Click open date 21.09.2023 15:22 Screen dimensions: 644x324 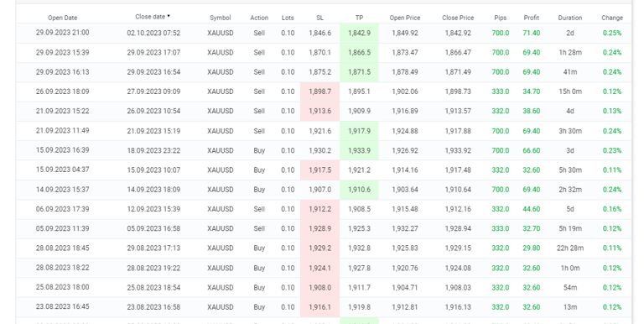pos(62,111)
